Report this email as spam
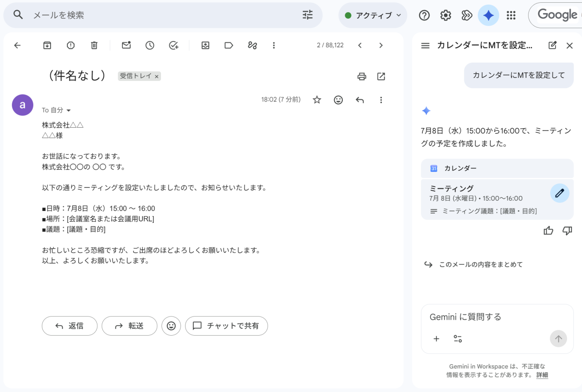 tap(70, 45)
